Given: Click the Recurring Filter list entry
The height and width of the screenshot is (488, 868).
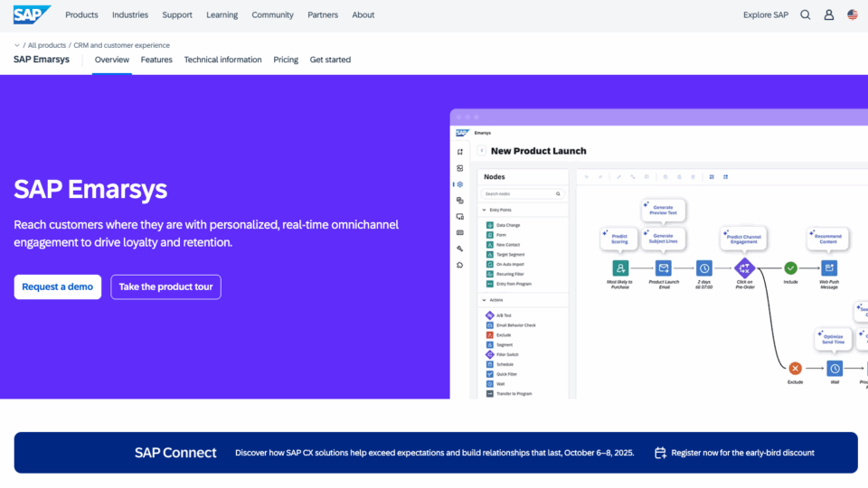Looking at the screenshot, I should coord(510,274).
